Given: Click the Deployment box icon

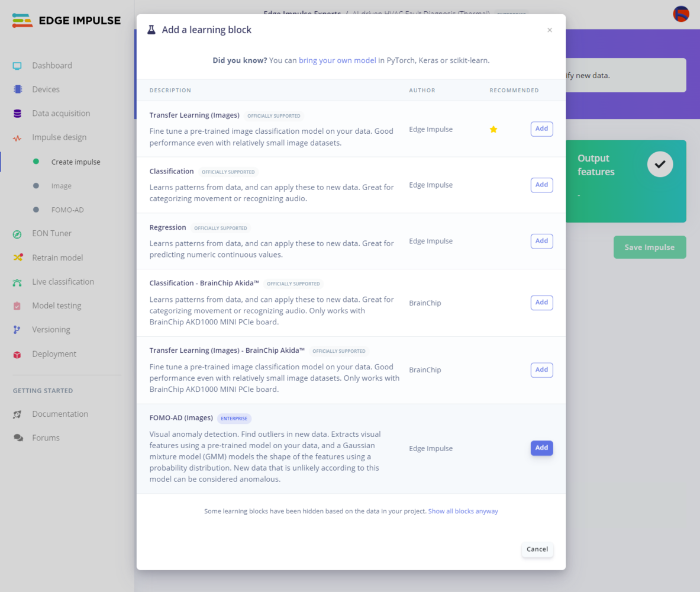Looking at the screenshot, I should pos(17,354).
